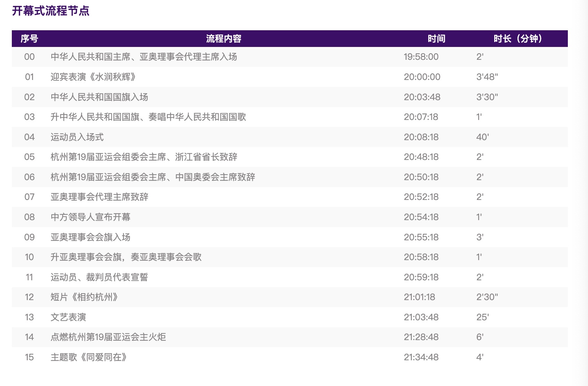
Task: Click sequence number 08
Action: click(x=30, y=217)
